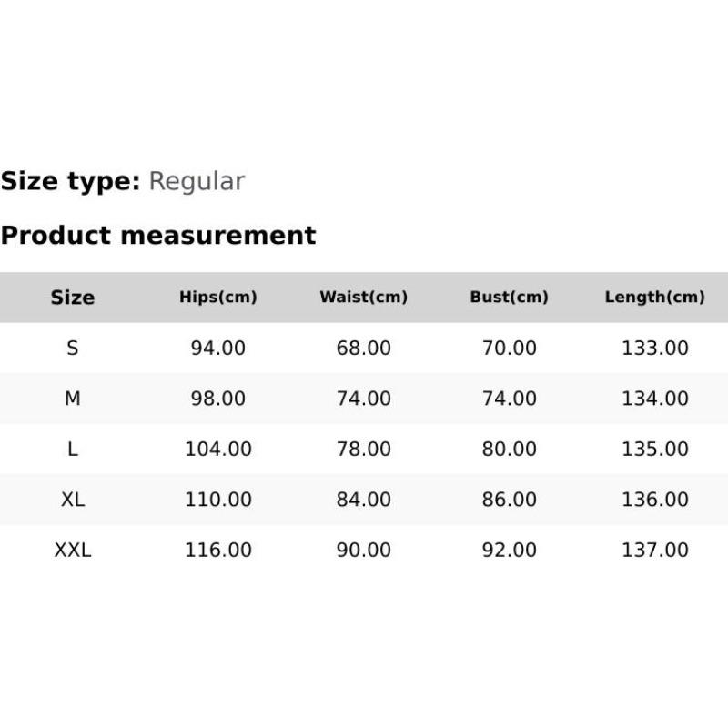
Task: Click the Waist(cm) column header
Action: pos(364,298)
